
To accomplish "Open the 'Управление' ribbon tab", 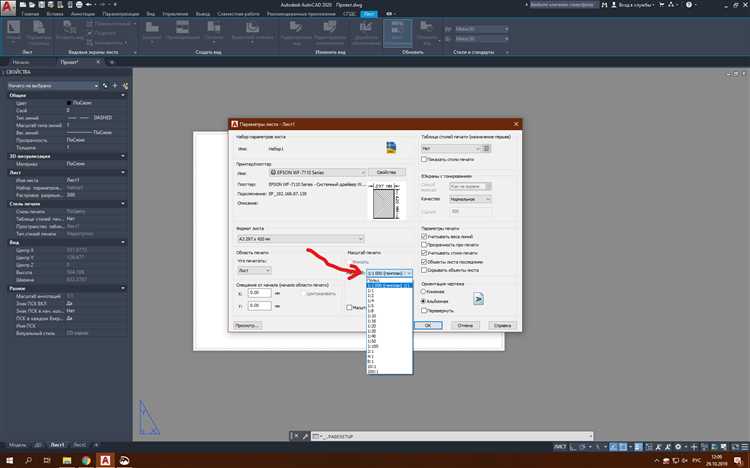I will coord(175,14).
